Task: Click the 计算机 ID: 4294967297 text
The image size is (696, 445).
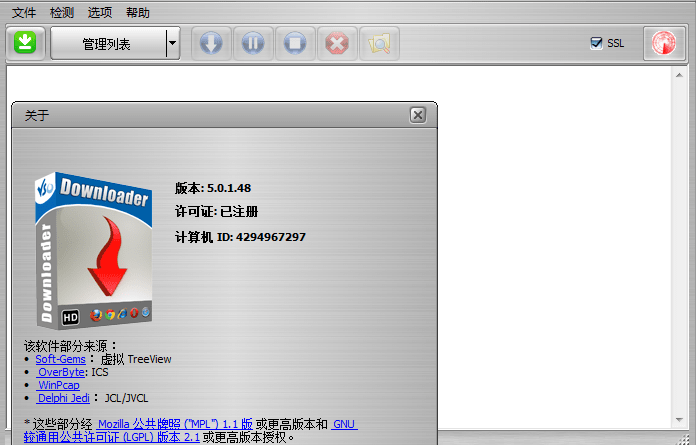Action: pyautogui.click(x=240, y=237)
